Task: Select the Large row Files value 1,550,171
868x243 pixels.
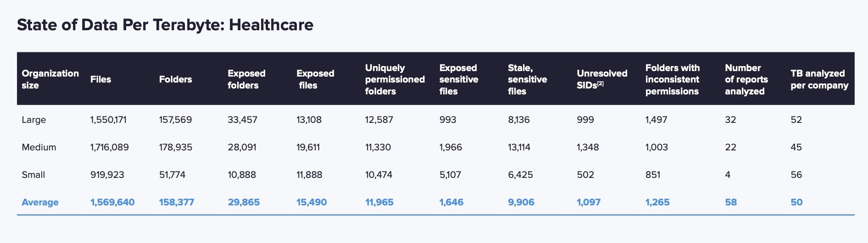Action: [x=108, y=120]
